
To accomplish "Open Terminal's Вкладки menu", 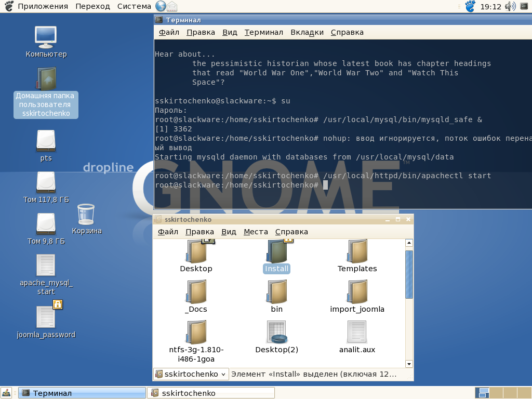I will click(307, 32).
